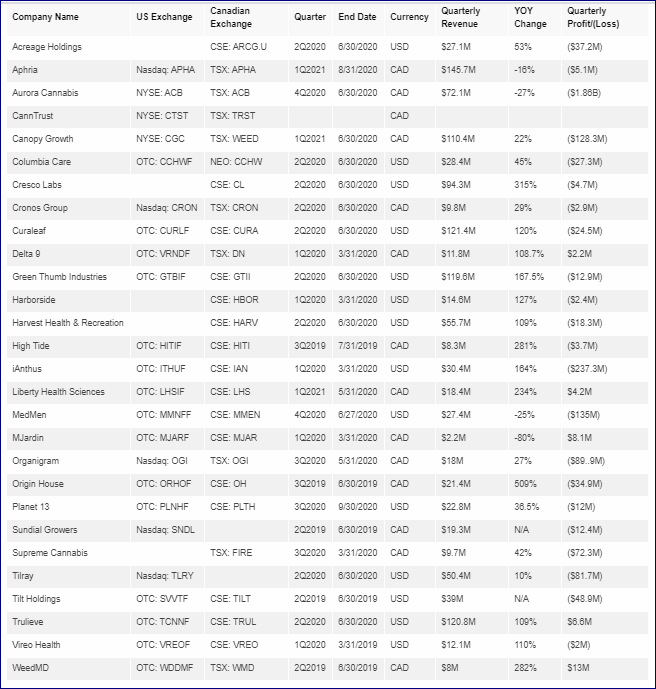Screen dimensions: 656x689
Task: Select WeedMD company name cell
Action: pos(30,668)
